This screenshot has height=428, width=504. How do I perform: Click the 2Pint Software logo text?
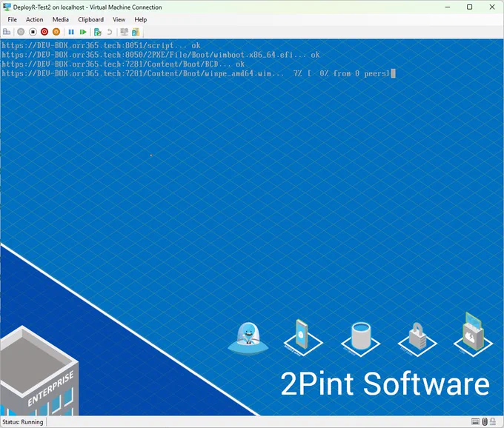[385, 384]
